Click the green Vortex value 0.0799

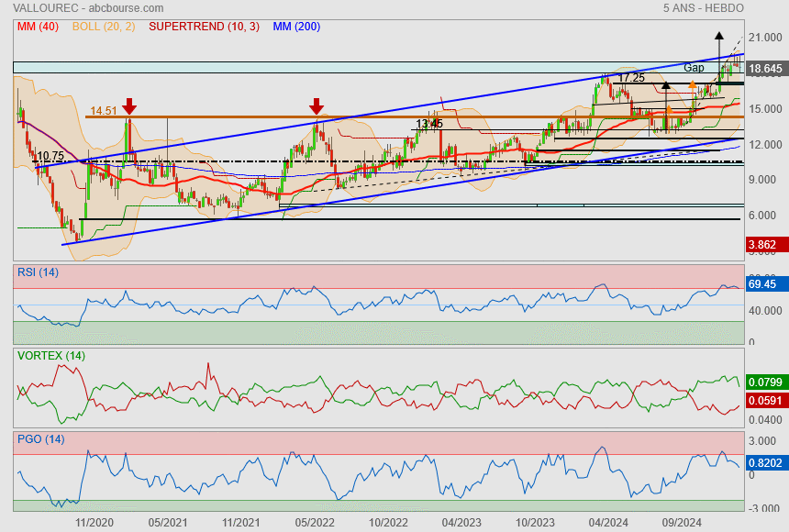click(766, 382)
